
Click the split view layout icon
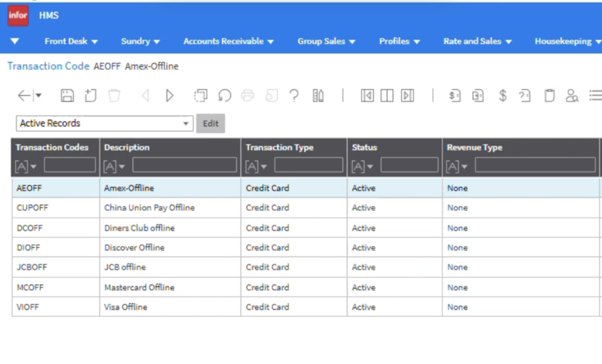387,96
